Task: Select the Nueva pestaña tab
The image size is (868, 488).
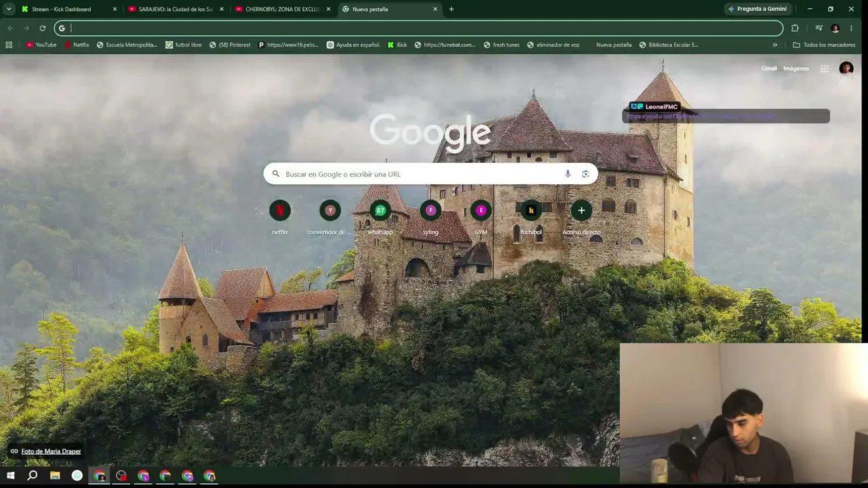Action: pos(391,9)
